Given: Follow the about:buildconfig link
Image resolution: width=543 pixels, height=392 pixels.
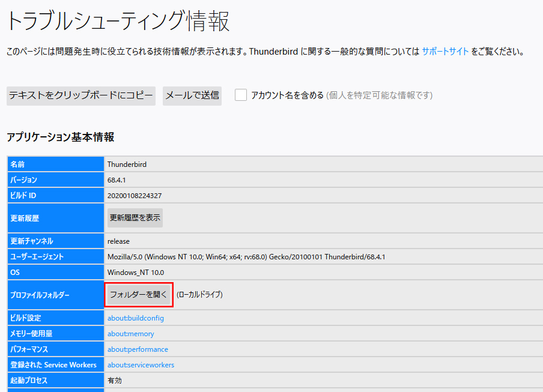Looking at the screenshot, I should pyautogui.click(x=135, y=318).
